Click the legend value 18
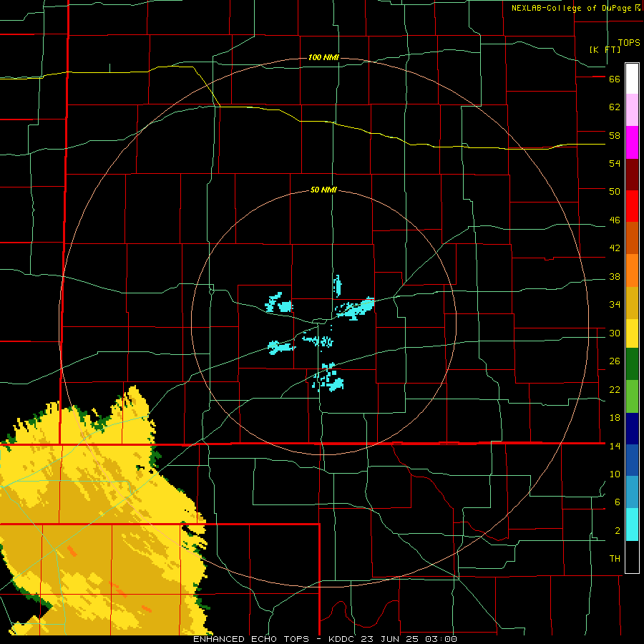The image size is (644, 644). 615,418
